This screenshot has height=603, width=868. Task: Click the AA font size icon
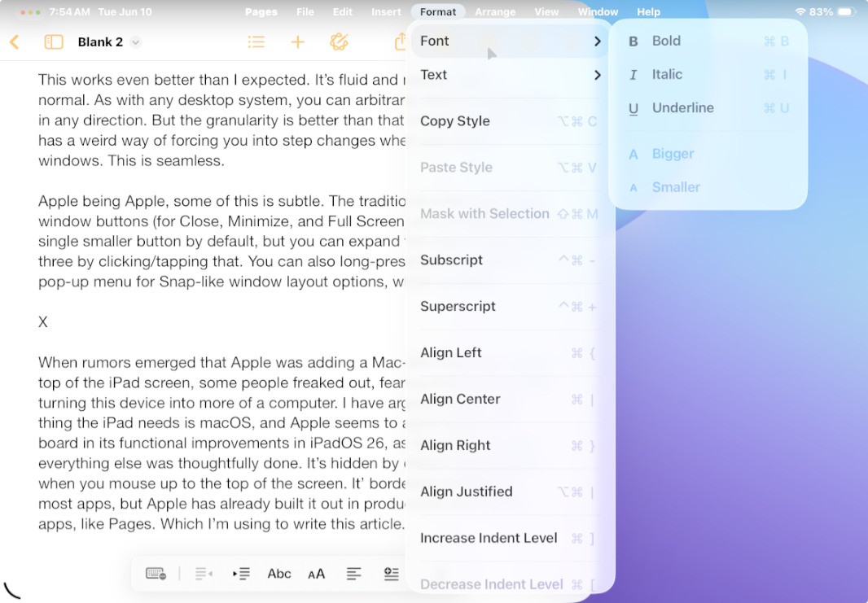[316, 574]
